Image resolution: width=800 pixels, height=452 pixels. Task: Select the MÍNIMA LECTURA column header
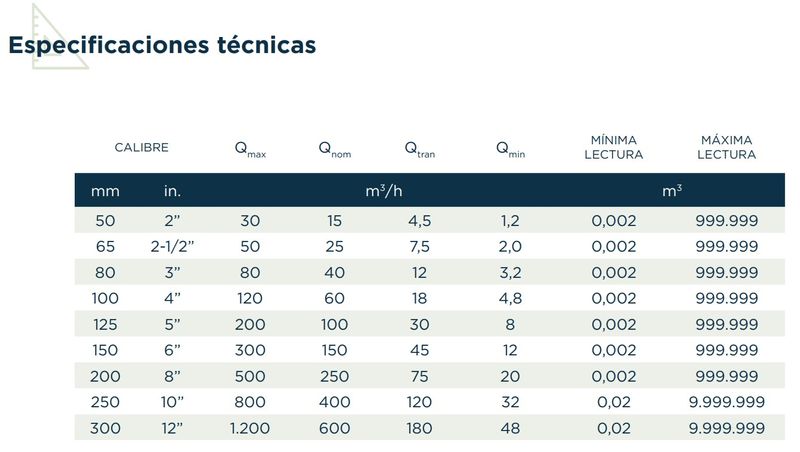tap(614, 147)
